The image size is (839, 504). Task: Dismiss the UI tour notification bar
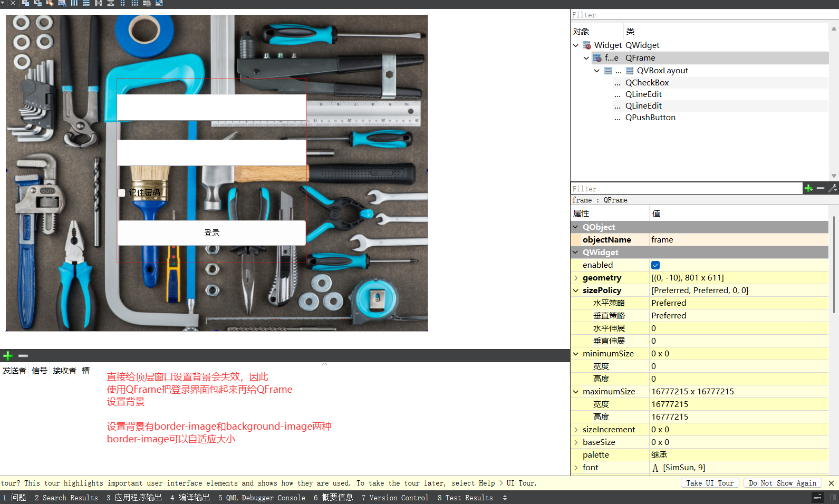(x=832, y=483)
